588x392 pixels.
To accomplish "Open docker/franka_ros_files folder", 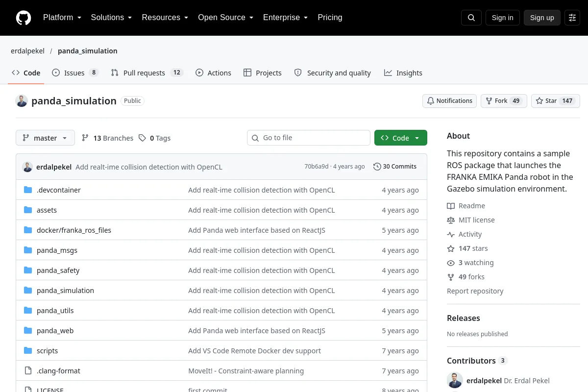I will 74,230.
